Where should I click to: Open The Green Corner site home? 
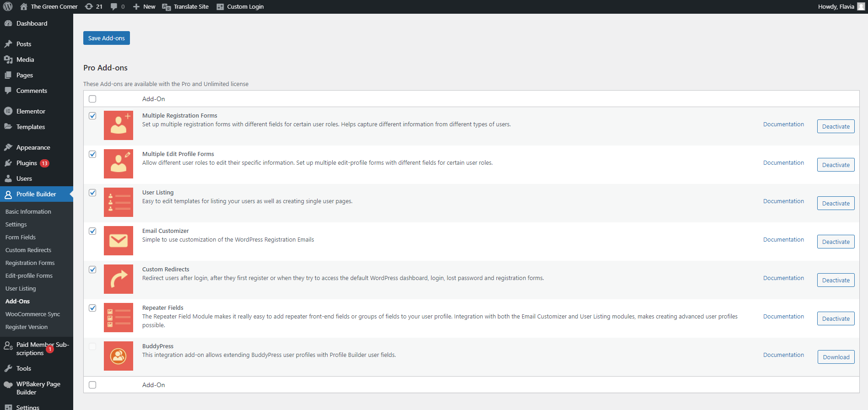(x=49, y=6)
